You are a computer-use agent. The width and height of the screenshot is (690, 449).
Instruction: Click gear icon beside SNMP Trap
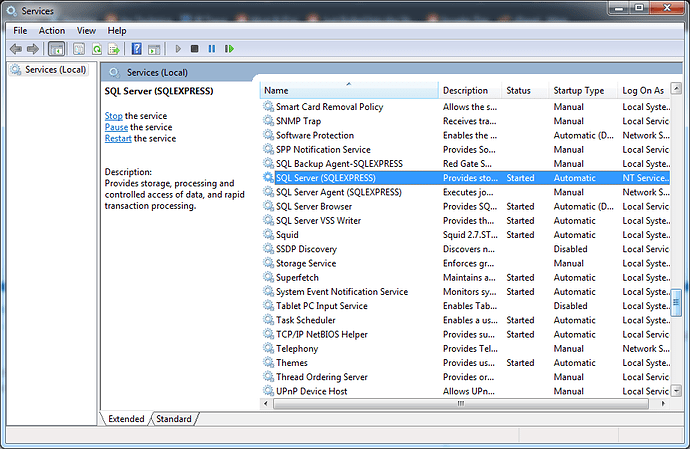pyautogui.click(x=268, y=121)
